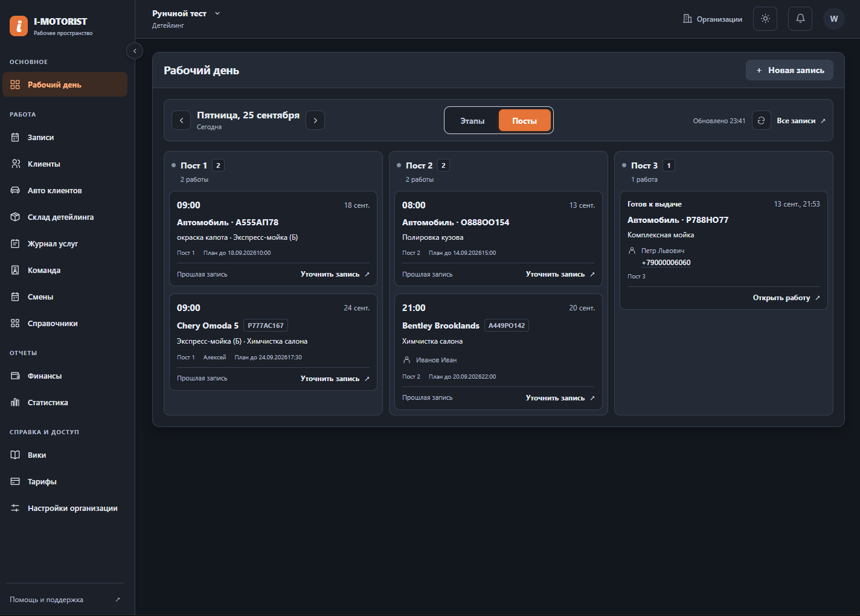Click phone number +79000006060

pyautogui.click(x=666, y=263)
